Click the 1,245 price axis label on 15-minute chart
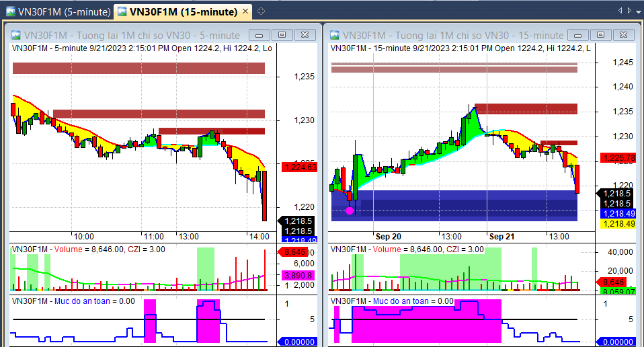The width and height of the screenshot is (644, 347). pyautogui.click(x=622, y=63)
